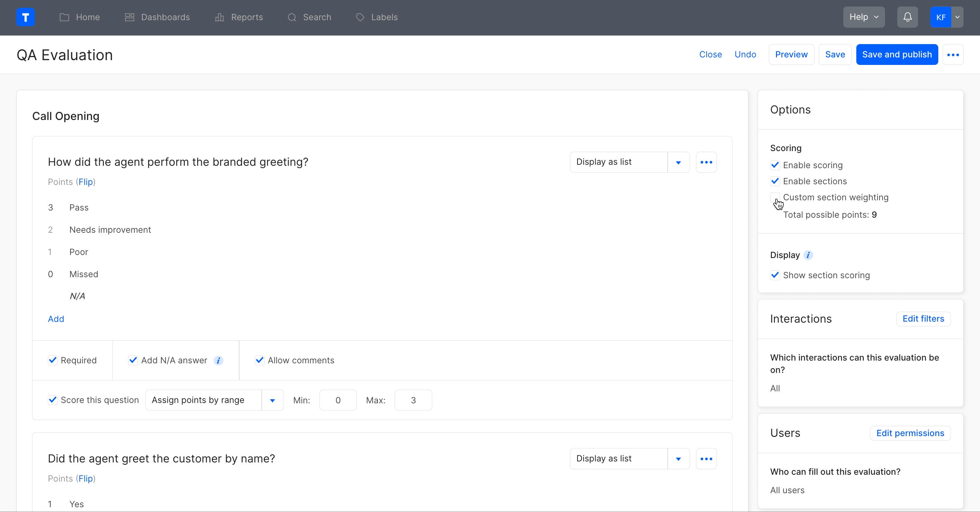
Task: Click the Edit filters button
Action: point(923,319)
